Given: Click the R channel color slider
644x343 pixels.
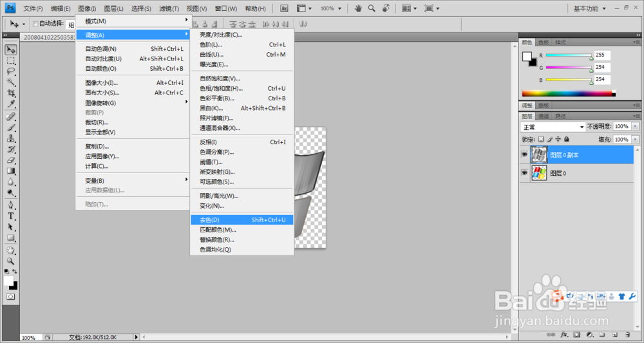Looking at the screenshot, I should pos(569,55).
